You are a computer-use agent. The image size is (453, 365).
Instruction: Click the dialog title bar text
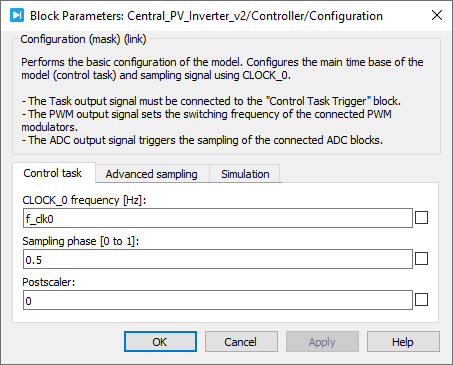(x=206, y=16)
